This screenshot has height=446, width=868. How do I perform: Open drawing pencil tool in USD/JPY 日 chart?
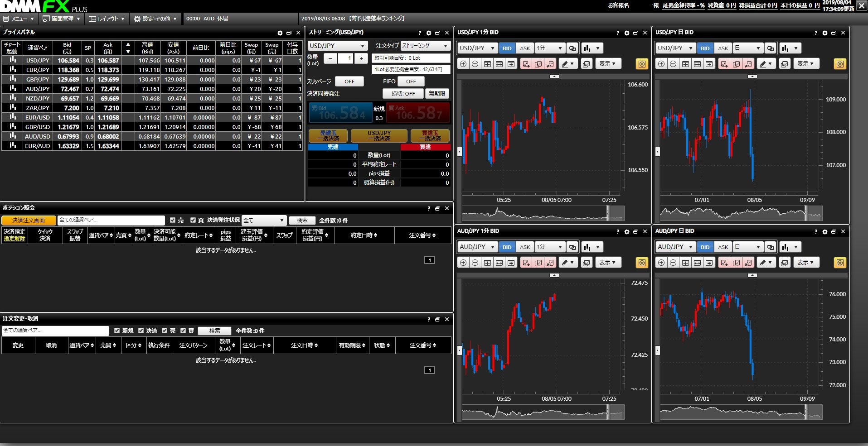click(765, 64)
